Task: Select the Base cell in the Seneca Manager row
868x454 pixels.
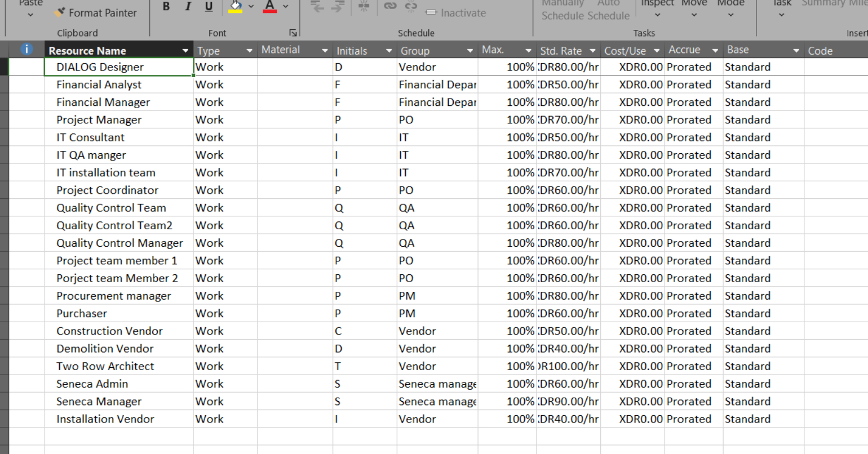Action: coord(764,401)
